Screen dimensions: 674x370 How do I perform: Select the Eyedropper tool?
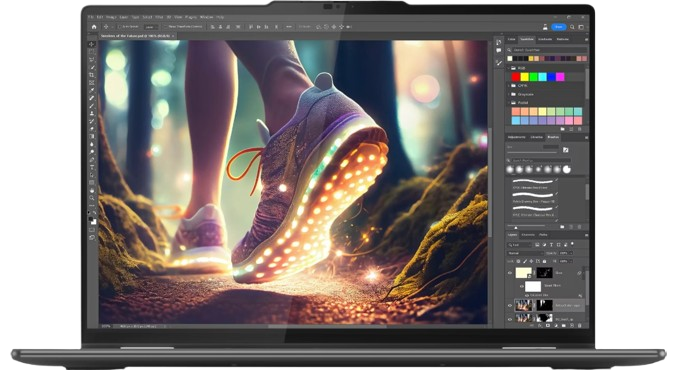point(92,90)
